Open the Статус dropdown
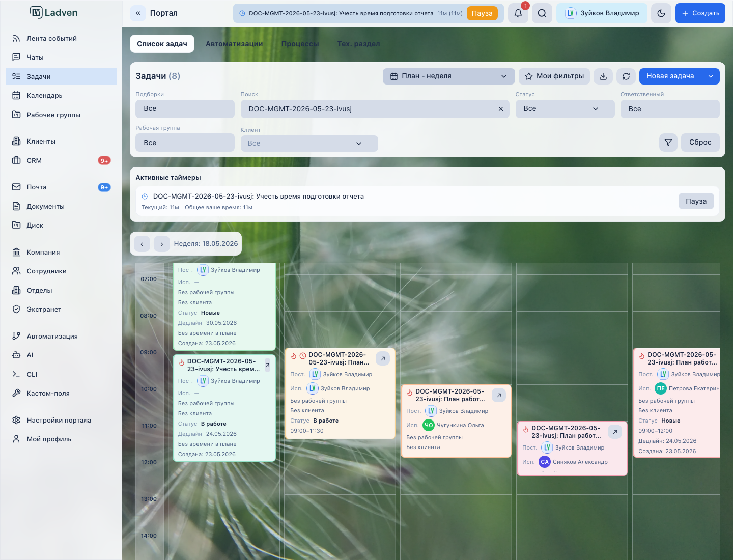Viewport: 733px width, 560px height. pos(565,109)
